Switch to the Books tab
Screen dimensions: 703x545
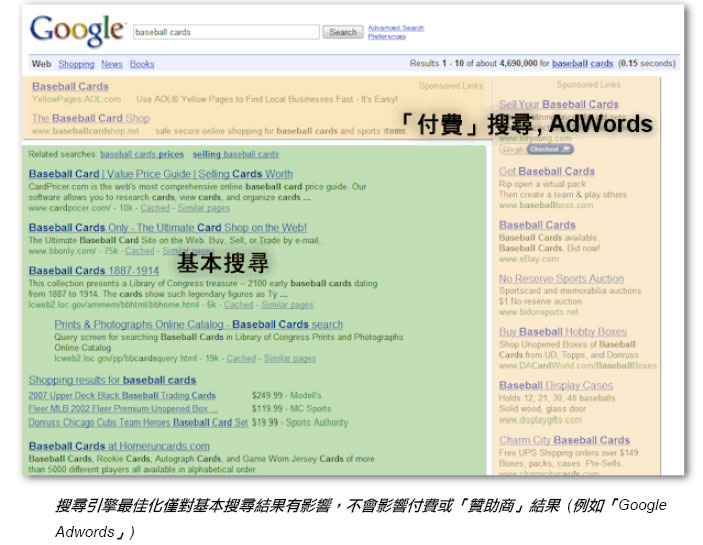(142, 64)
